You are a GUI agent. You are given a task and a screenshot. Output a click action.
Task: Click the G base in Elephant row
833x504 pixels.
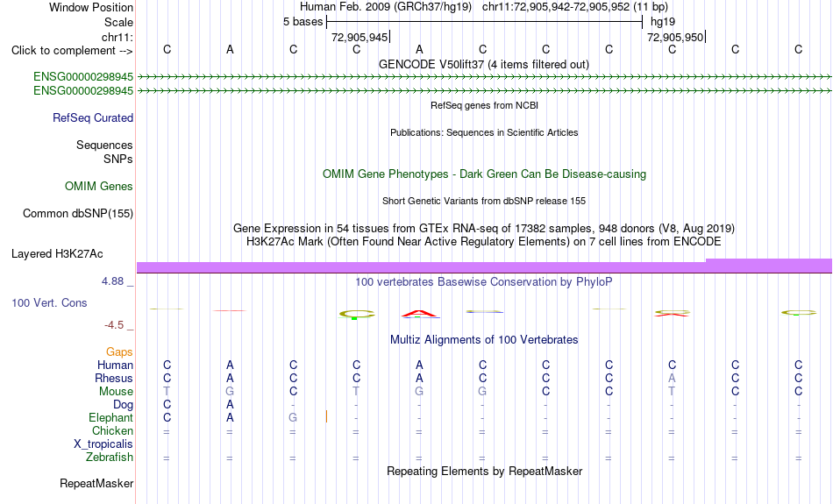click(293, 418)
